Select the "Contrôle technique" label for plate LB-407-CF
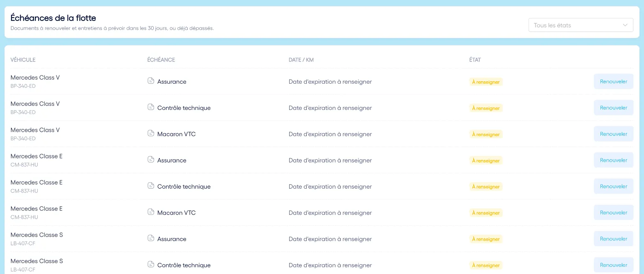Image resolution: width=644 pixels, height=274 pixels. (184, 265)
